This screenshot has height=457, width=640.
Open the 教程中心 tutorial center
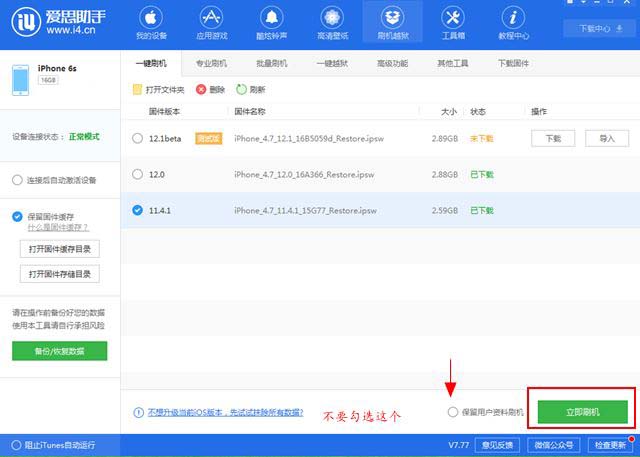point(513,23)
